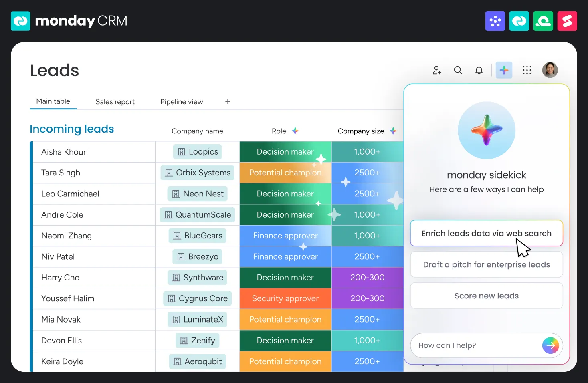Select the Mia Novak lead name
The width and height of the screenshot is (588, 383).
(61, 319)
